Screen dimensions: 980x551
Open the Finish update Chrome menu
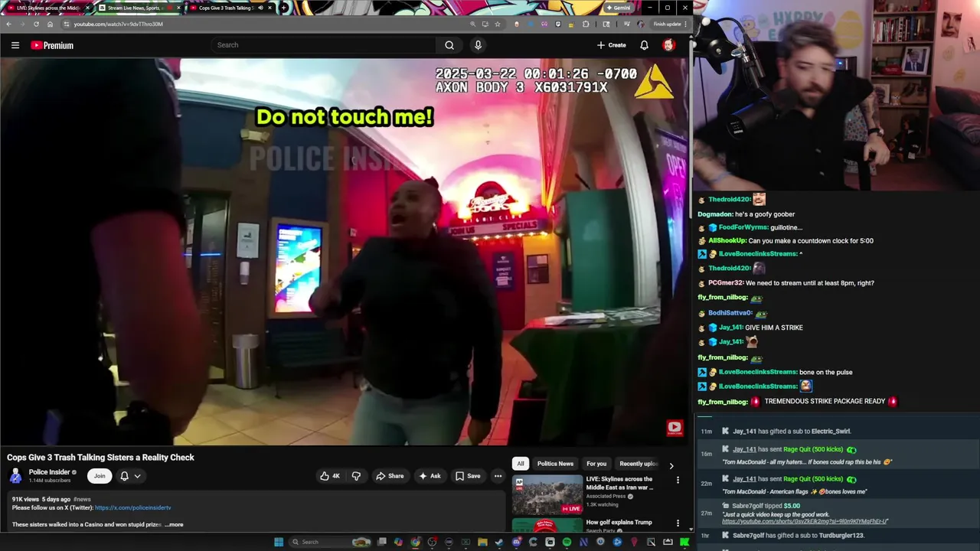coord(670,24)
